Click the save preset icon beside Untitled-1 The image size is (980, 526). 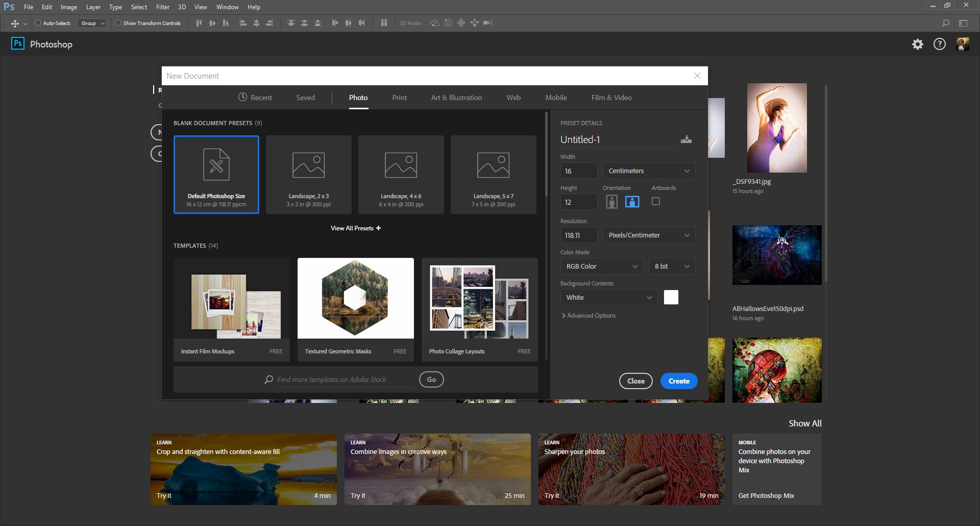coord(686,139)
